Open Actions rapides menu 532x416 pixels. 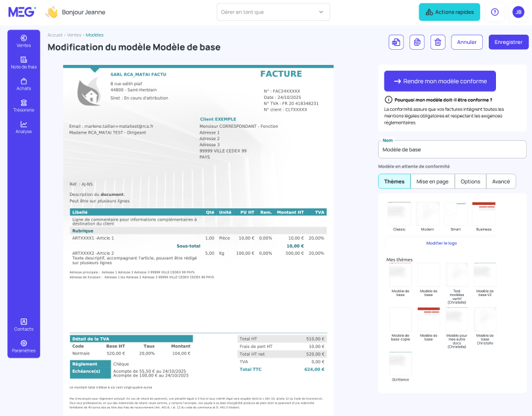coord(449,12)
